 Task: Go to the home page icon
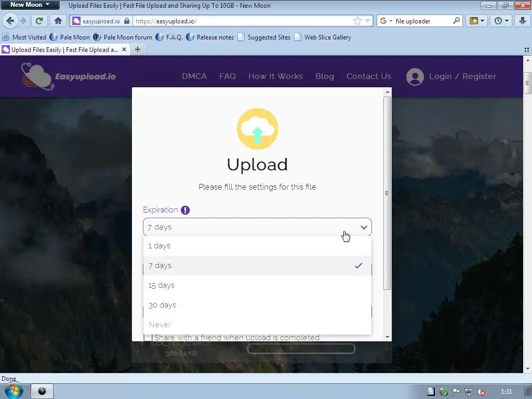(x=58, y=21)
